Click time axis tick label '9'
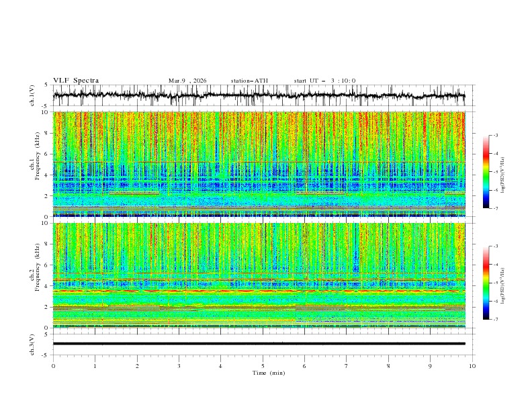 pos(430,366)
